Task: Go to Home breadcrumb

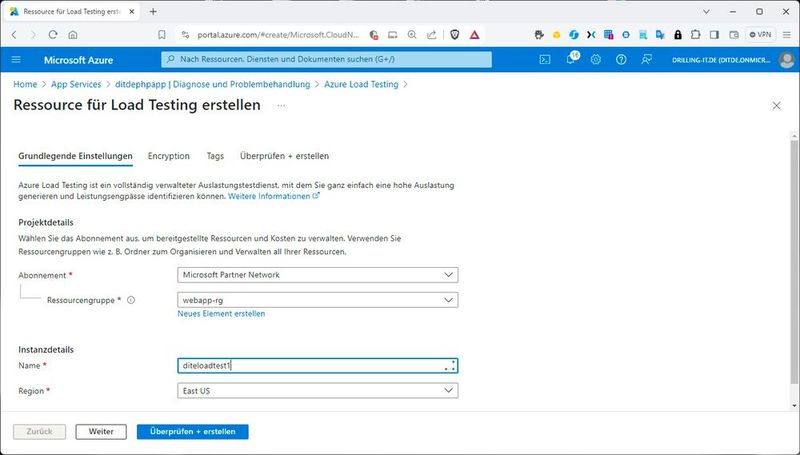Action: [x=25, y=84]
